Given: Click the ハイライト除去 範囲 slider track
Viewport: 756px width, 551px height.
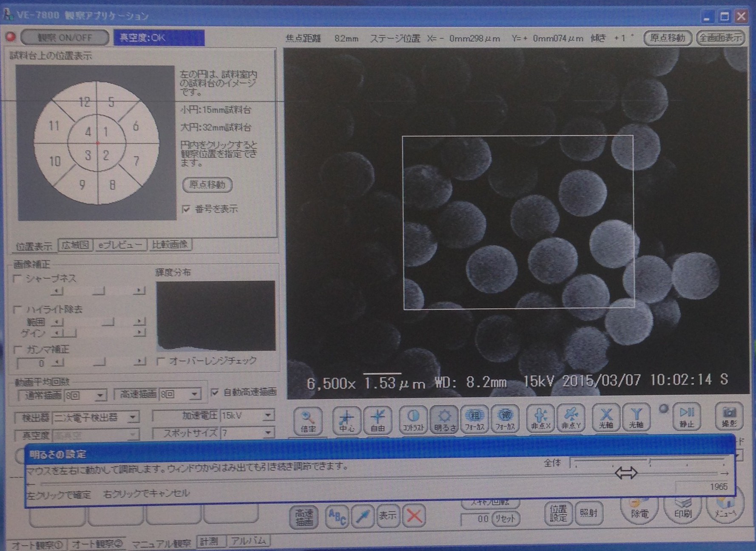Looking at the screenshot, I should point(98,322).
